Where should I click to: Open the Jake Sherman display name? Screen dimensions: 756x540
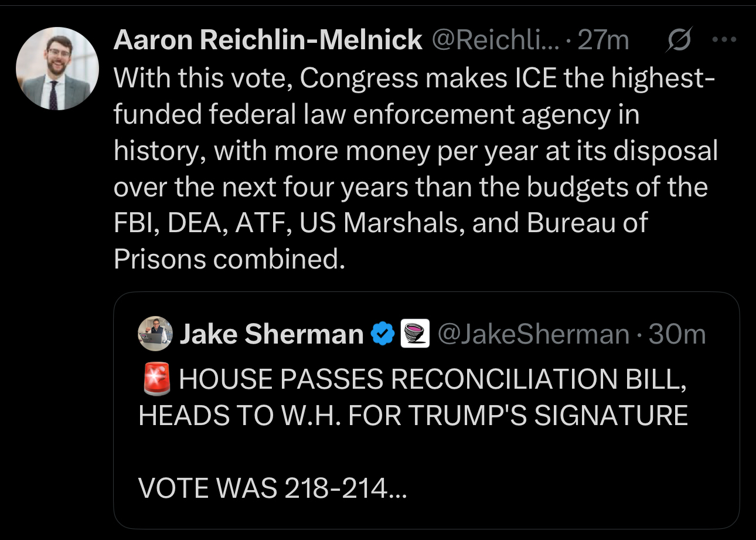271,334
